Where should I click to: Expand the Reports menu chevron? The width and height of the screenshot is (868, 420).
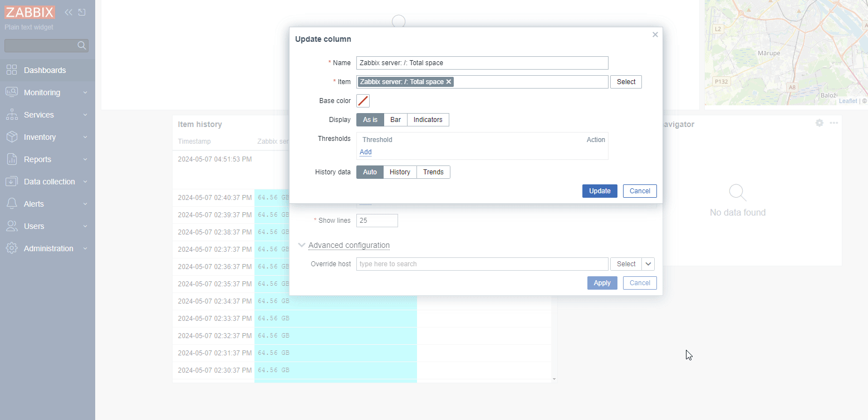(85, 159)
